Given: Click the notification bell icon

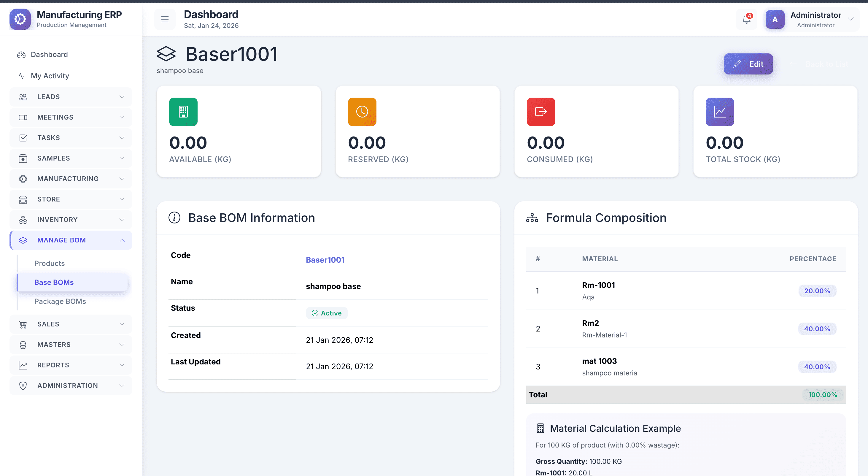Looking at the screenshot, I should (x=746, y=20).
